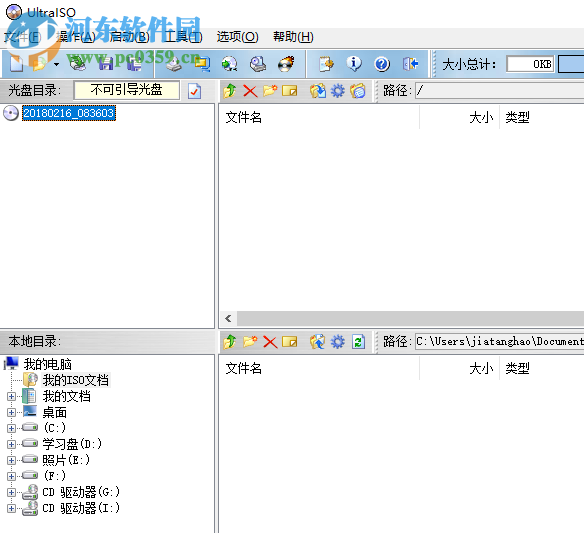Click the 不可引导光盘 boot type field
This screenshot has width=584, height=533.
coord(127,90)
